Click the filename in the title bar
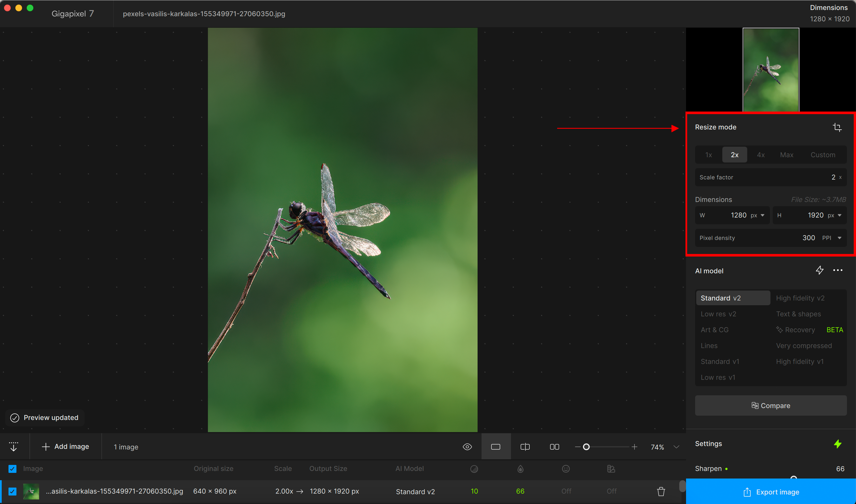This screenshot has width=856, height=504. click(204, 14)
